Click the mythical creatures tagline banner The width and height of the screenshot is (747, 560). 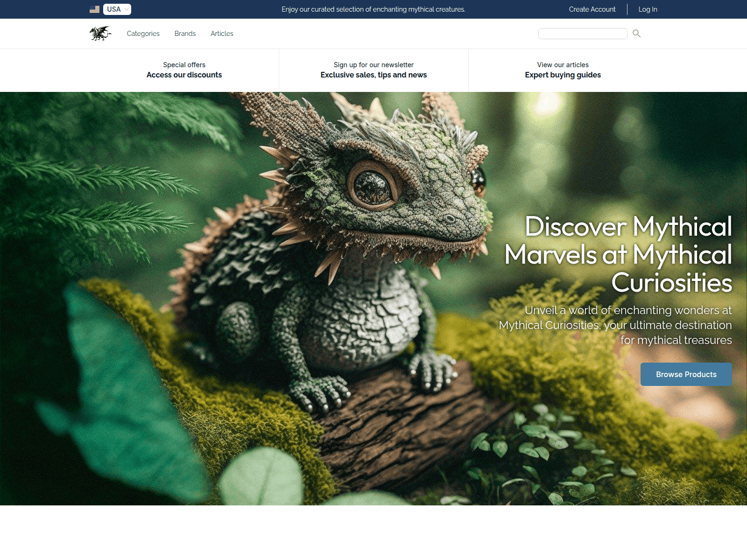pos(373,9)
